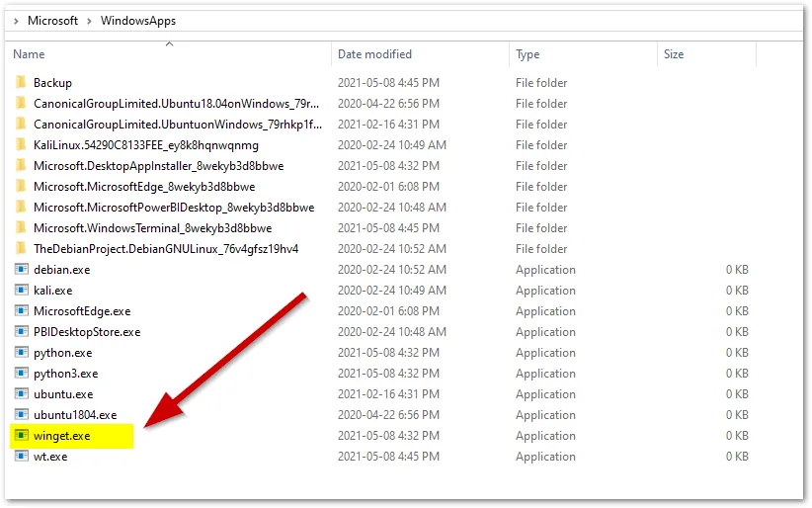Select KaliLinux.54290C8133FEE_ey8k8hqnwqnmg folder name
Image resolution: width=812 pixels, height=508 pixels.
pyautogui.click(x=146, y=145)
